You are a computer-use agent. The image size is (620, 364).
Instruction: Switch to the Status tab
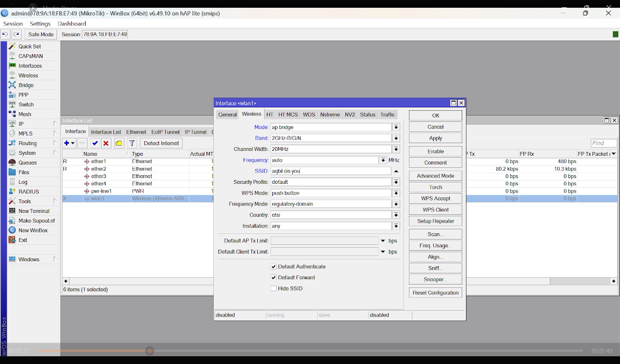pyautogui.click(x=368, y=115)
